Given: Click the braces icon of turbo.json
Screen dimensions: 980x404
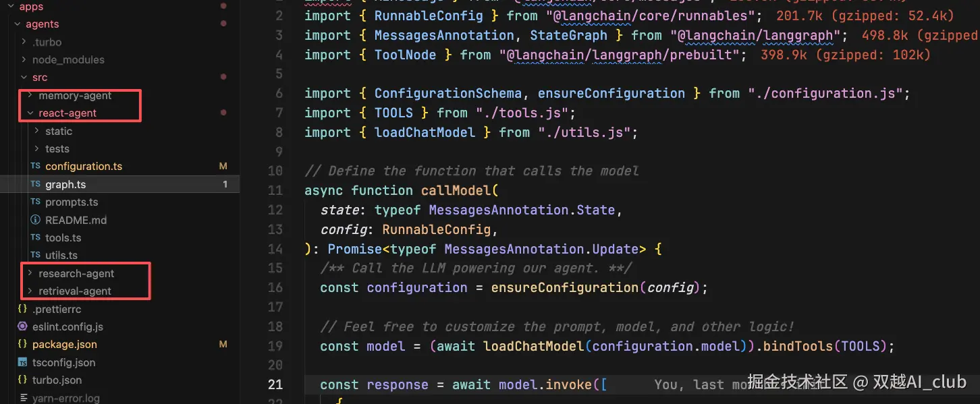Looking at the screenshot, I should click(x=22, y=380).
